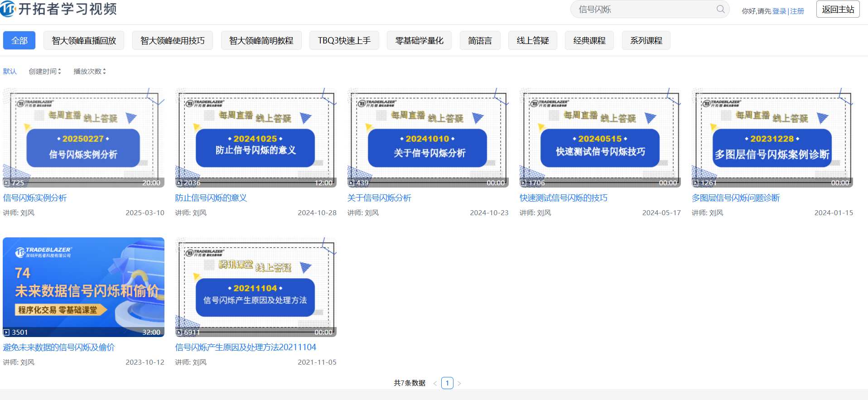868x400 pixels.
Task: Click play icon on the 6911-views video
Action: click(179, 333)
